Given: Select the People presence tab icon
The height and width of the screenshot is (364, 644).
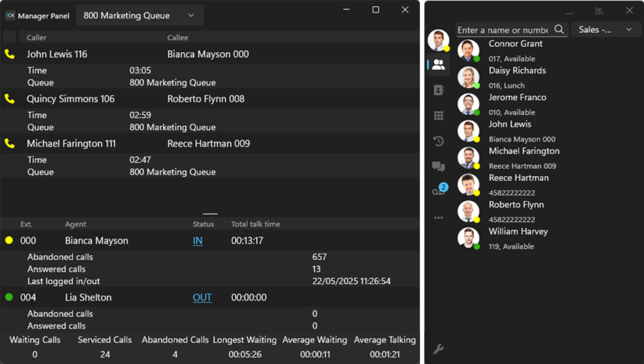Looking at the screenshot, I should tap(438, 65).
